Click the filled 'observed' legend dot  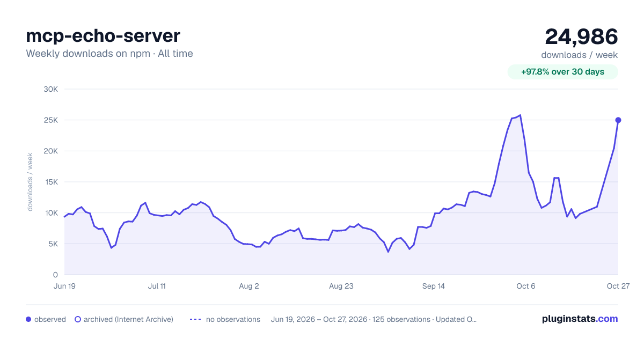coord(28,319)
